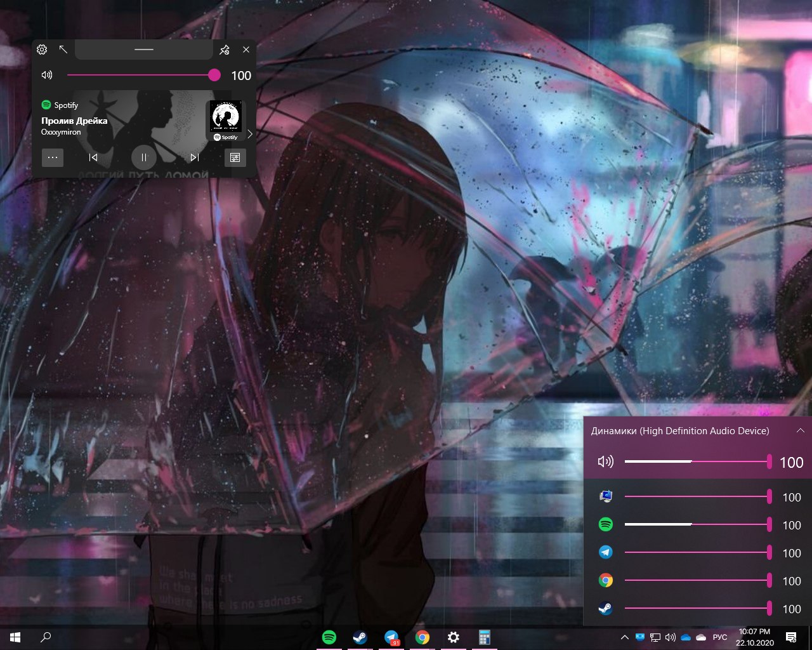Show hidden tray icons chevron

[x=624, y=637]
